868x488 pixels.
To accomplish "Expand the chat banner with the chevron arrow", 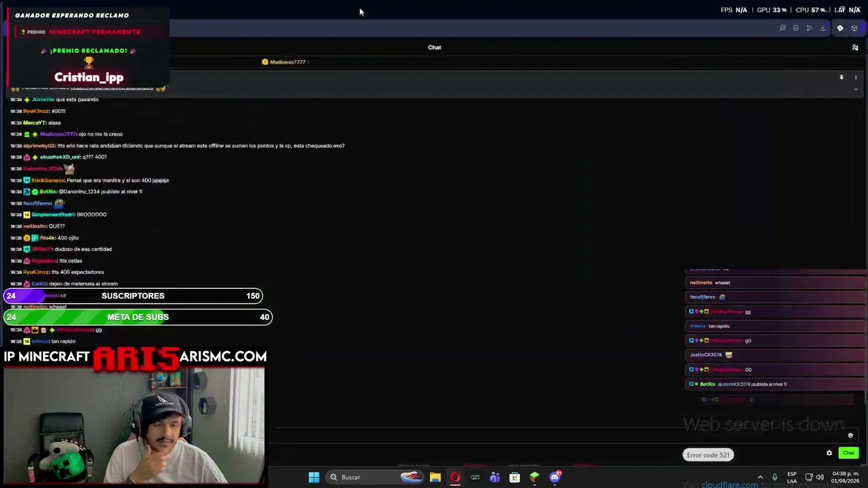I will pyautogui.click(x=856, y=89).
